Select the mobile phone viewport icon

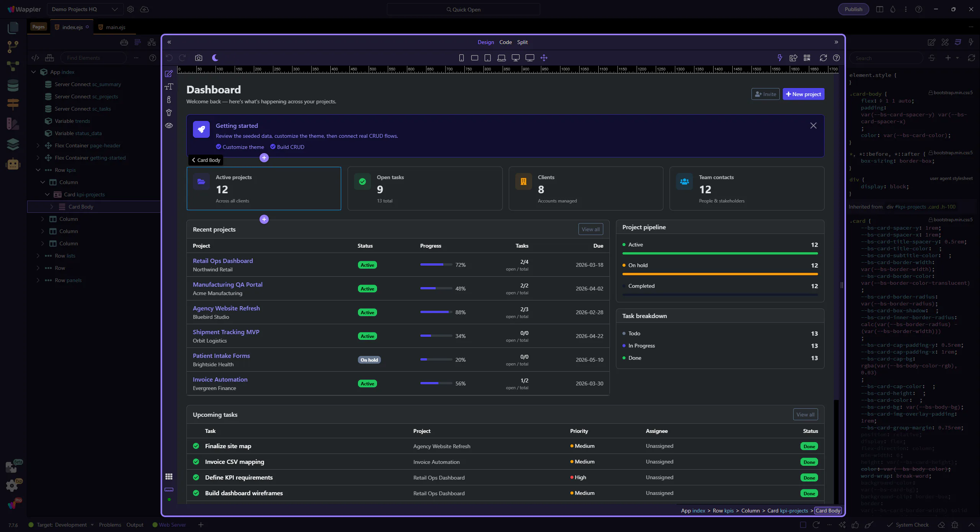pos(461,58)
